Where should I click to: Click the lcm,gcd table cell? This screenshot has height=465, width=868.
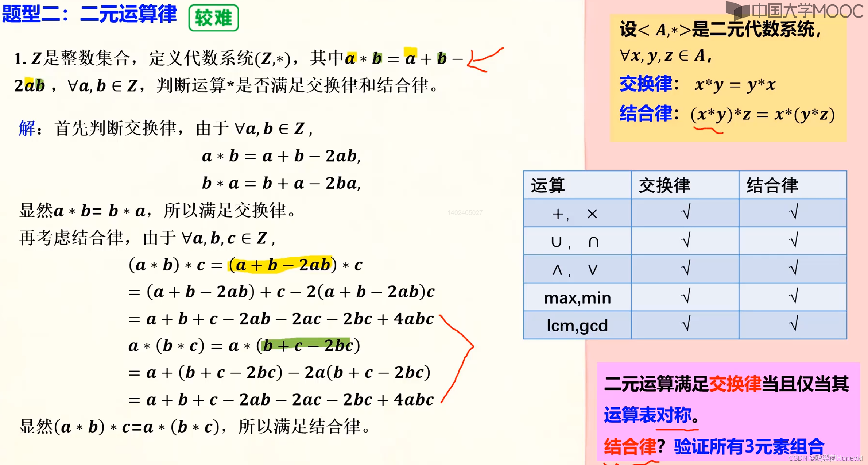coord(577,325)
